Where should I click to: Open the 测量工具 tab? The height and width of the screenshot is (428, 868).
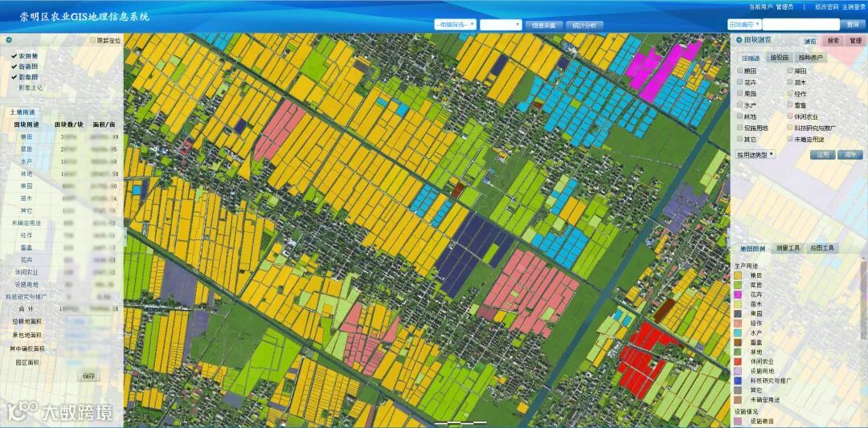click(x=788, y=248)
